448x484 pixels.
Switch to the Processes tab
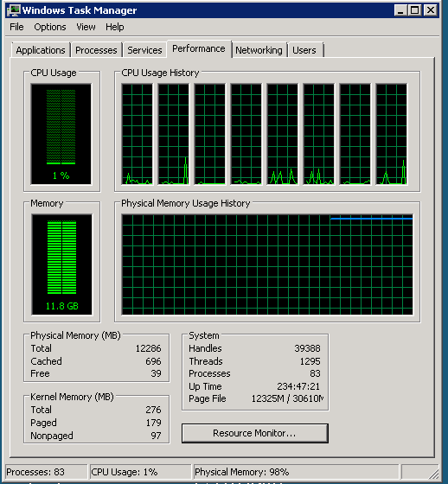96,50
